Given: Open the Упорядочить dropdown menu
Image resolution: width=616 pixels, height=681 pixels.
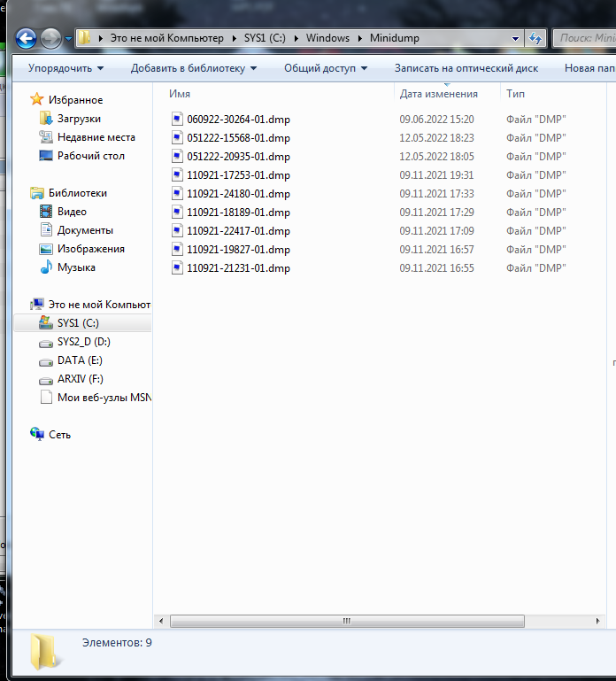Looking at the screenshot, I should click(x=65, y=68).
